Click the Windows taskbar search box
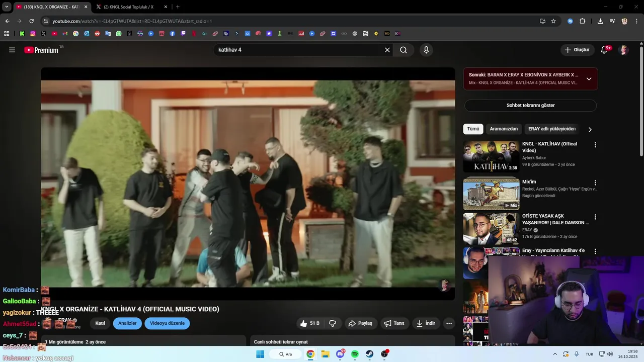 286,354
